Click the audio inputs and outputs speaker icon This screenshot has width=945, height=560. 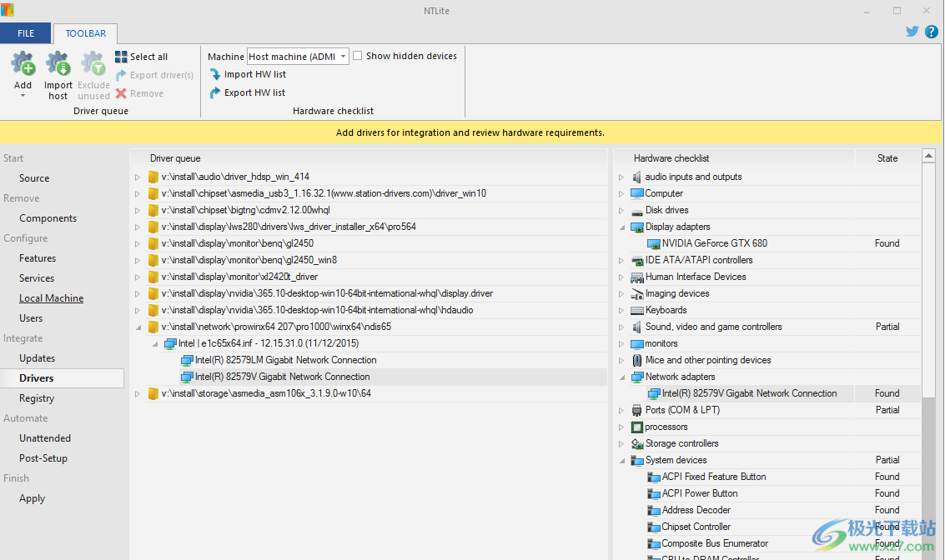637,177
